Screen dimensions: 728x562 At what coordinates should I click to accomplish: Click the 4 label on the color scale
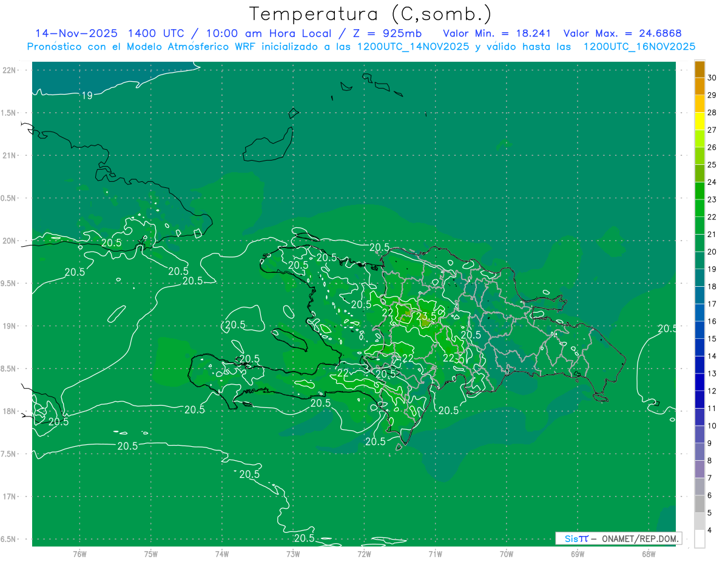pos(712,530)
